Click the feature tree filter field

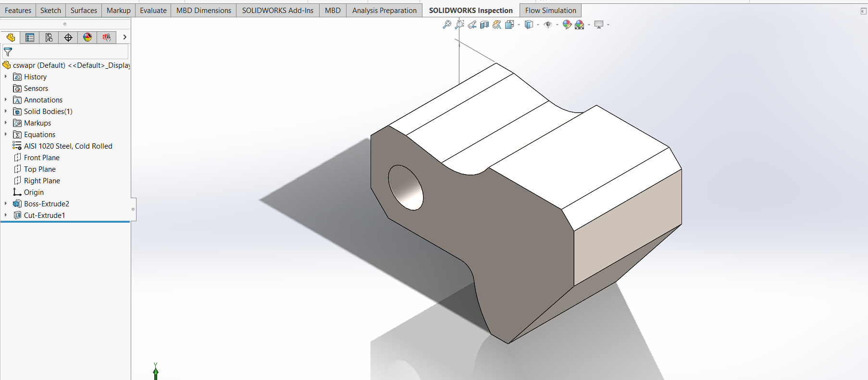(65, 51)
